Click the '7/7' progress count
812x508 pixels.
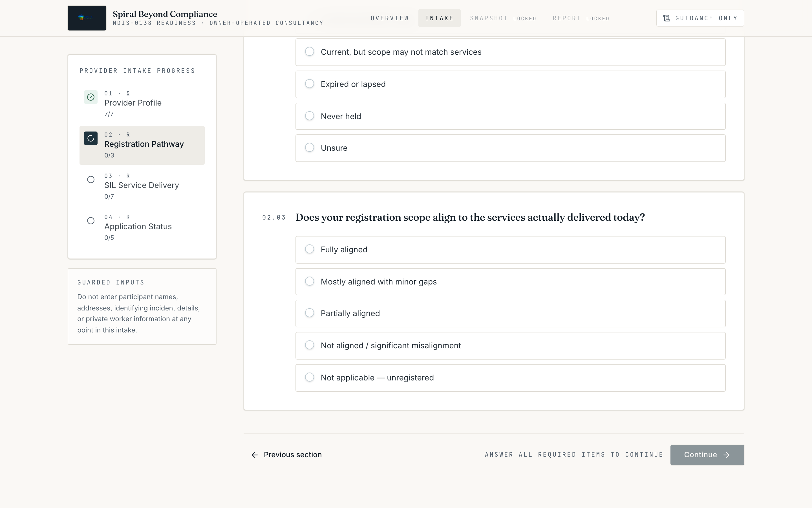[x=109, y=114]
